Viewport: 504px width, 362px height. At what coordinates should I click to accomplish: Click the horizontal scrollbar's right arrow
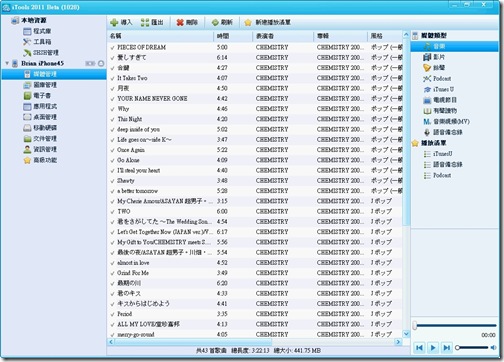(398, 342)
